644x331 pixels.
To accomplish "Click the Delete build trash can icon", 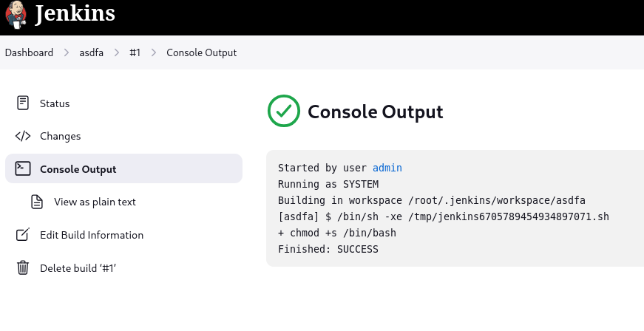I will (23, 267).
